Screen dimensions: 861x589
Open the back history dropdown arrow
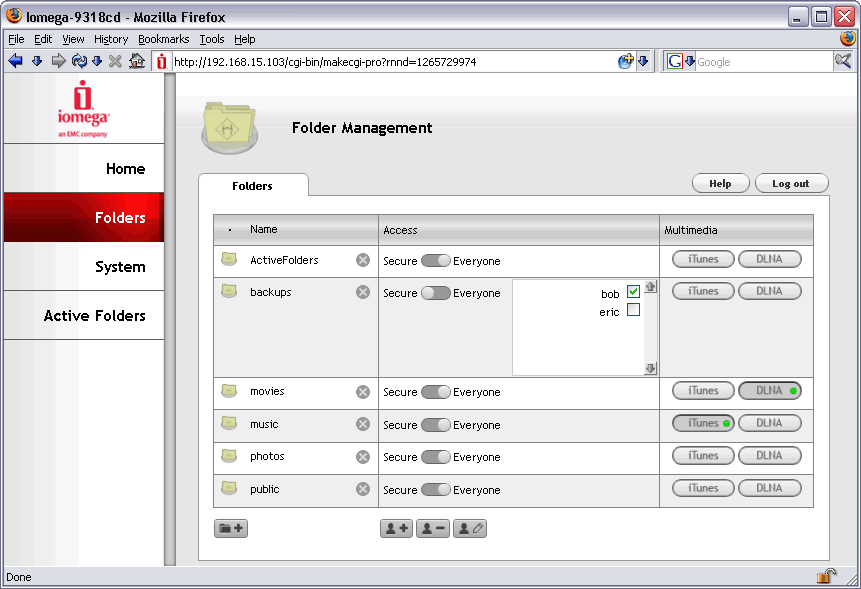[x=37, y=61]
